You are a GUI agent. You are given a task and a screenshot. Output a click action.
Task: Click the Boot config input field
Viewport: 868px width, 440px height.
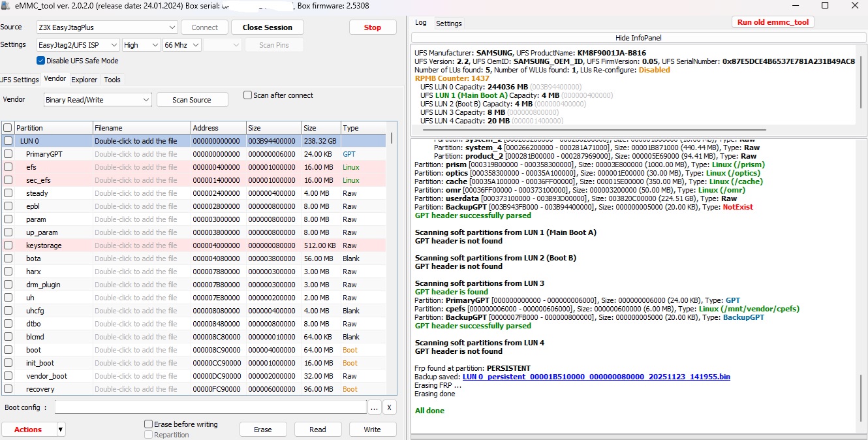210,407
